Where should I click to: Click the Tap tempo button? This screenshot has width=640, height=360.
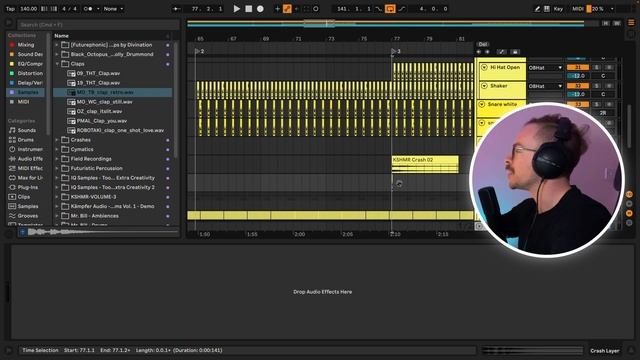pos(10,9)
